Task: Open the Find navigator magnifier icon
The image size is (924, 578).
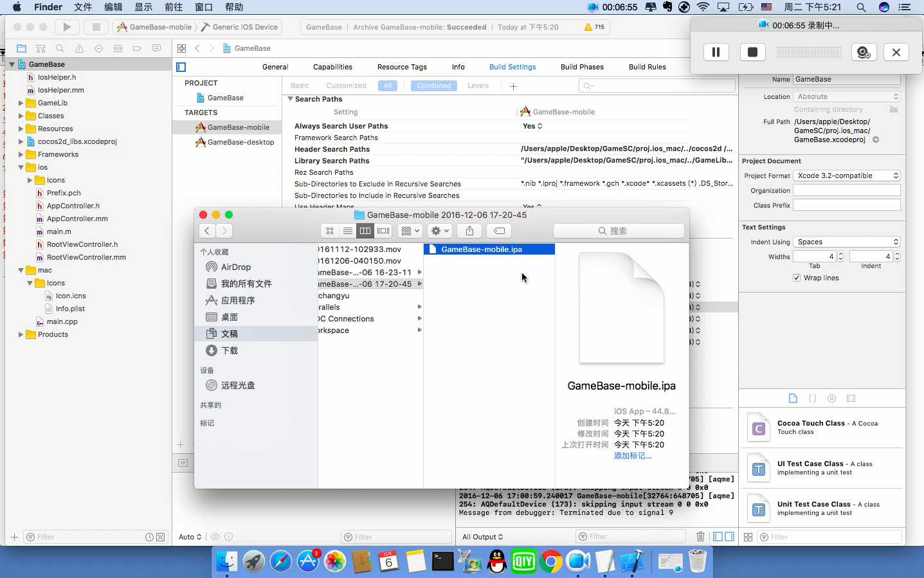Action: click(x=60, y=48)
